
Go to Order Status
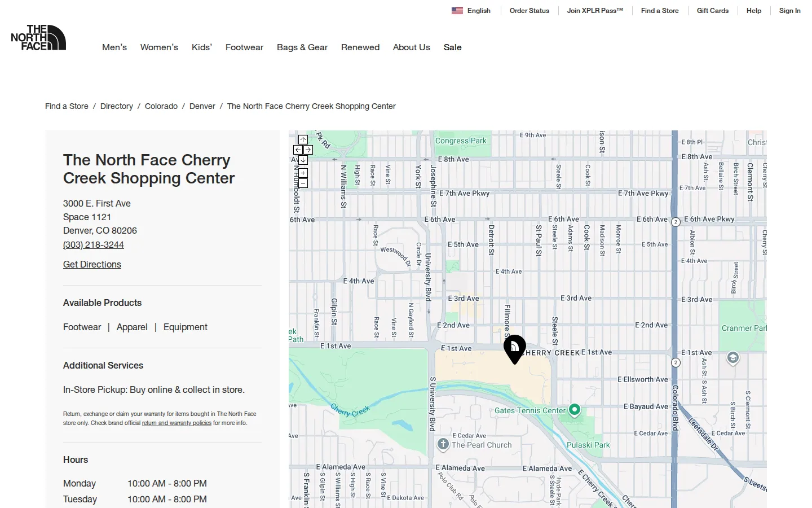point(529,11)
